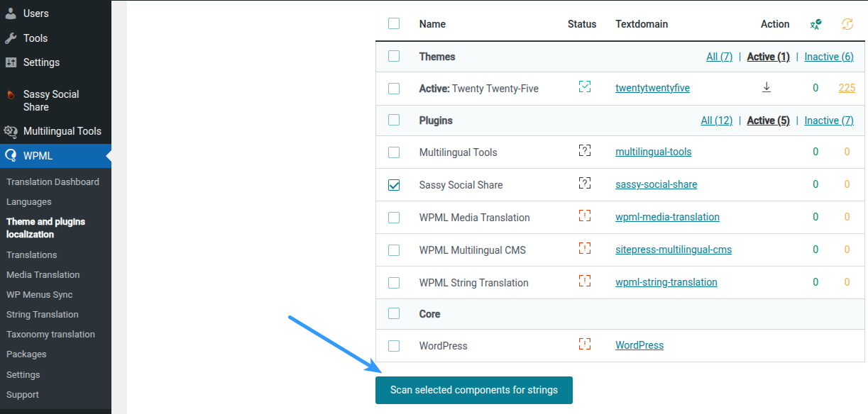
Task: Open String Translation in WPML submenu
Action: pos(43,314)
